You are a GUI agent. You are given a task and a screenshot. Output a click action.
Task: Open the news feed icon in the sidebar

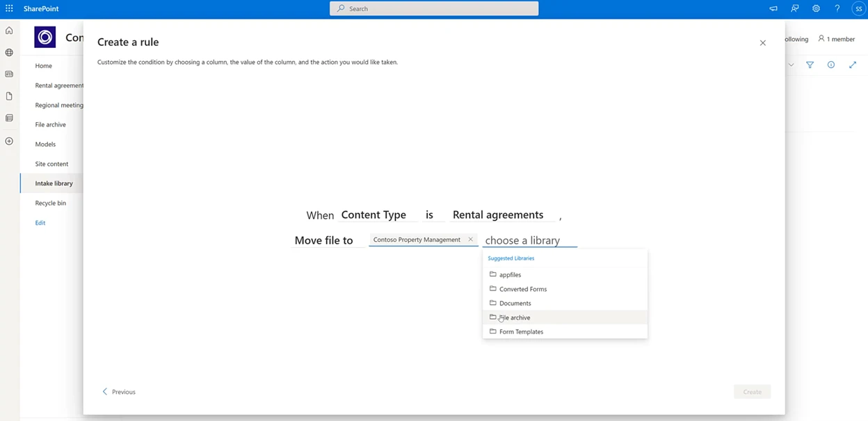[x=9, y=74]
